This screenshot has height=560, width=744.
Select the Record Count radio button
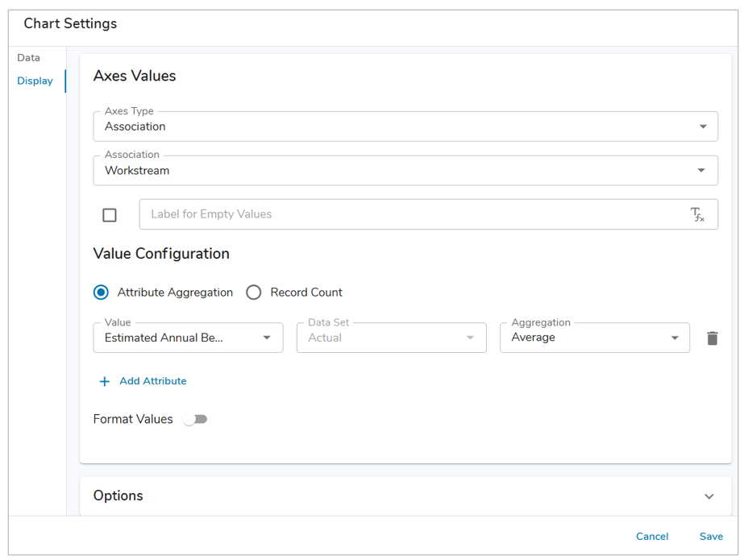(254, 292)
